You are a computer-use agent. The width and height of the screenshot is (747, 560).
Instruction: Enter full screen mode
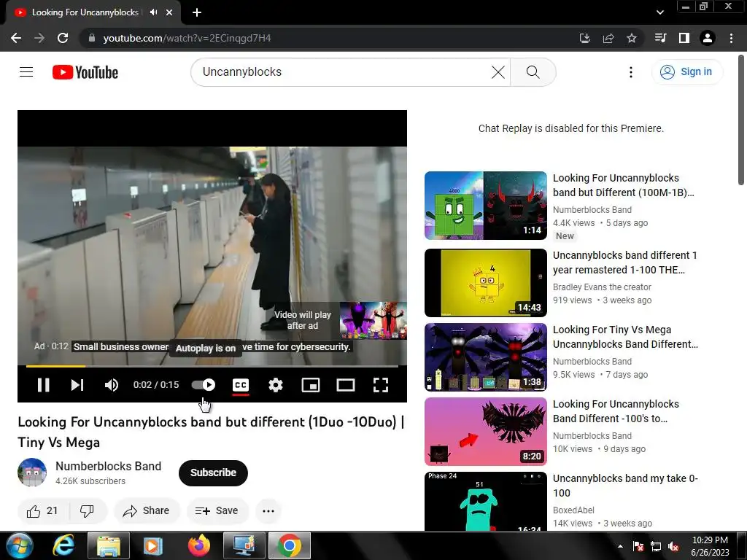click(381, 385)
